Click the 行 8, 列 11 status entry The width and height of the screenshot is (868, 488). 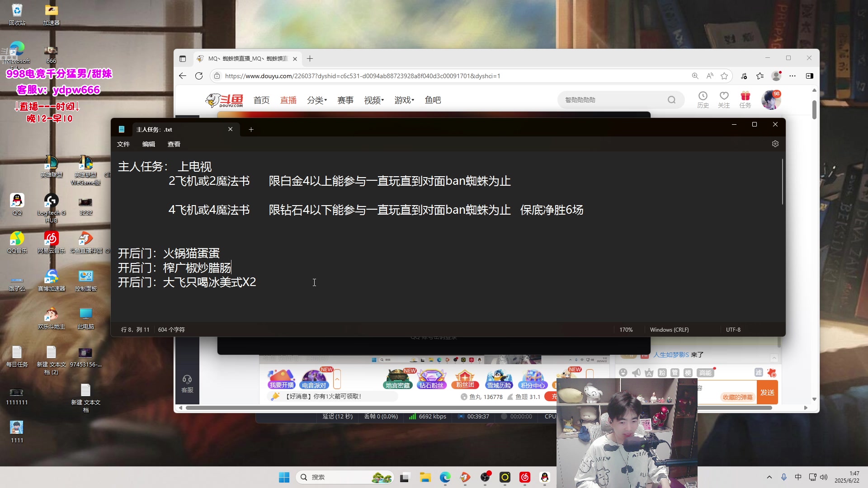pos(135,330)
